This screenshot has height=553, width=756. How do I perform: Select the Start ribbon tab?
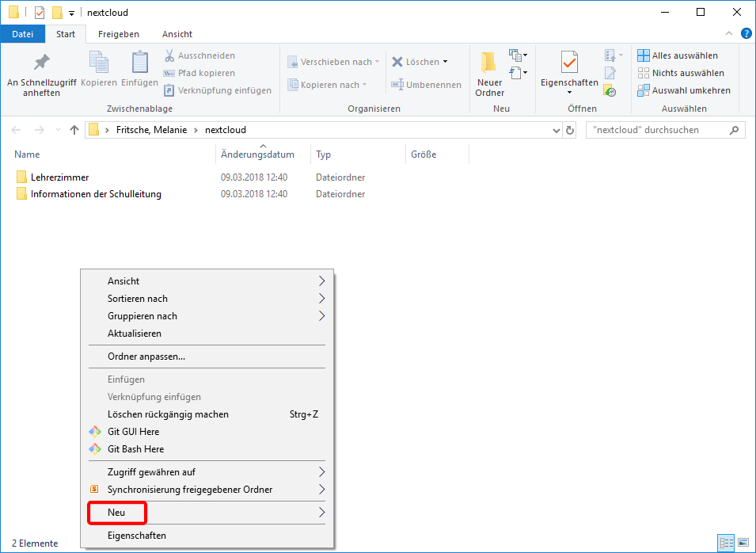(66, 34)
